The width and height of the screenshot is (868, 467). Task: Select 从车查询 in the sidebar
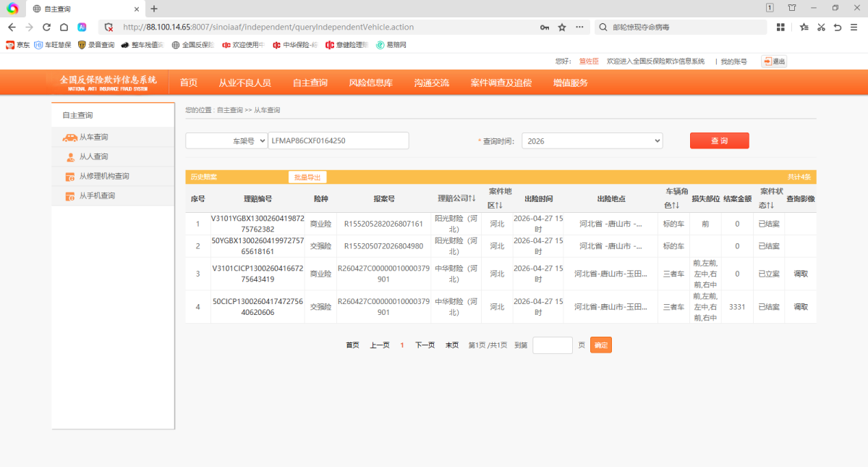click(x=114, y=137)
